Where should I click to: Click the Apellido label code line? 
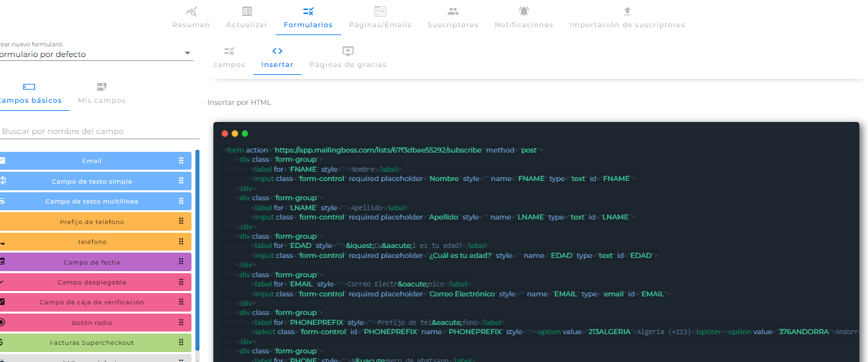330,208
